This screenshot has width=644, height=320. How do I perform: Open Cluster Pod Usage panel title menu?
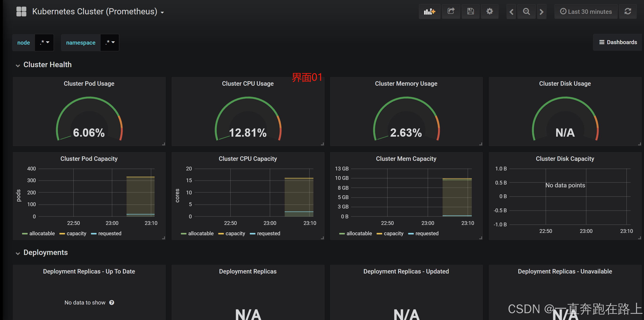click(x=89, y=84)
